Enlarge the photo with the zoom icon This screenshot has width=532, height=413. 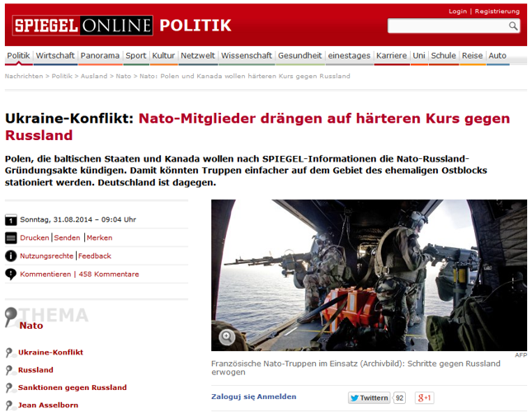click(227, 336)
